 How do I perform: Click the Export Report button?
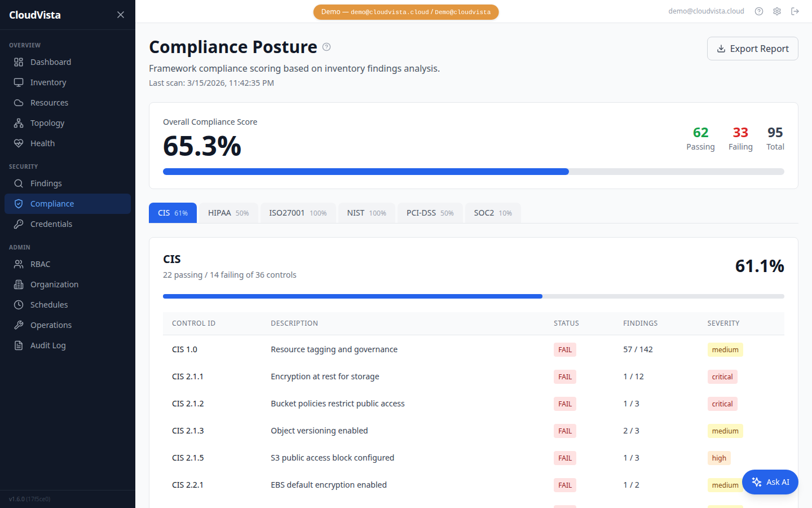(x=752, y=49)
